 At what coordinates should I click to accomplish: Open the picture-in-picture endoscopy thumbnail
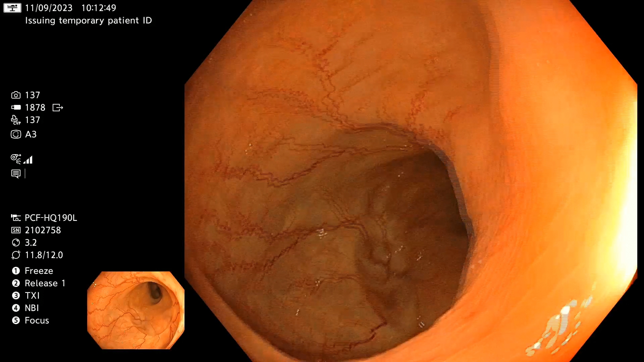[136, 310]
